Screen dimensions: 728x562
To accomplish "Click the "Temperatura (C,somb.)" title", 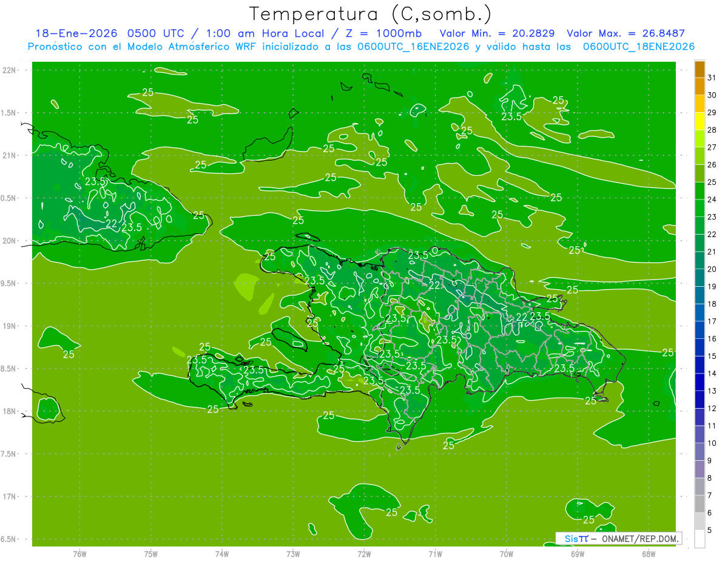I will point(370,14).
